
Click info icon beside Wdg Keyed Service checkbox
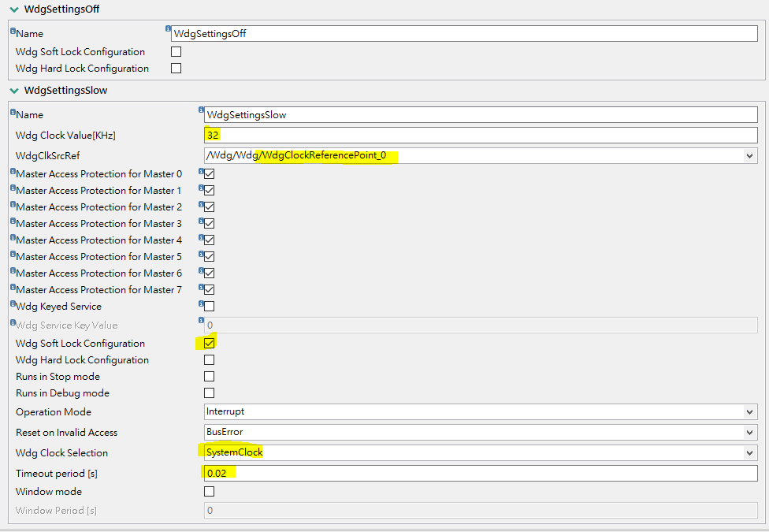(x=201, y=303)
